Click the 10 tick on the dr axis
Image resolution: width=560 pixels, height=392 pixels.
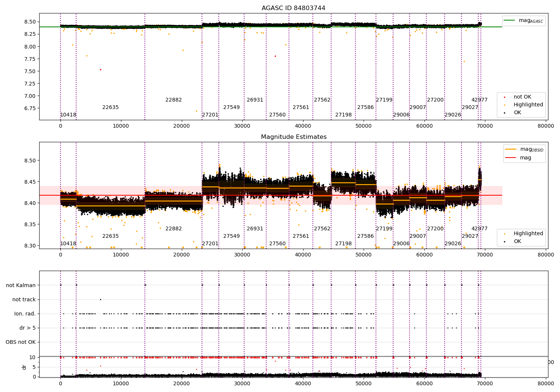pos(33,358)
